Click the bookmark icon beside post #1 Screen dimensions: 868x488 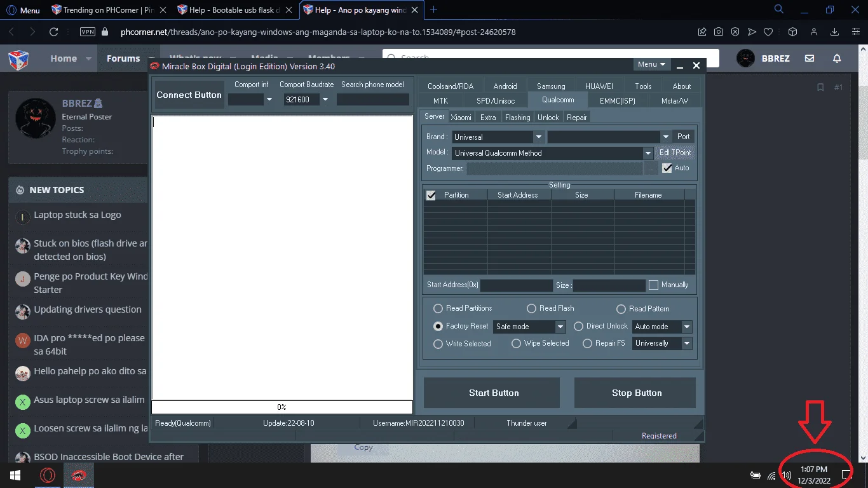pos(820,87)
